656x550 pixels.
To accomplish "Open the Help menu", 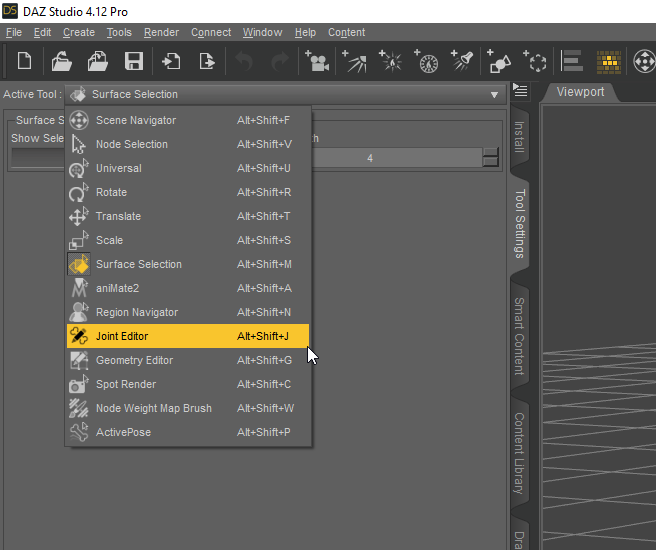I will 305,32.
